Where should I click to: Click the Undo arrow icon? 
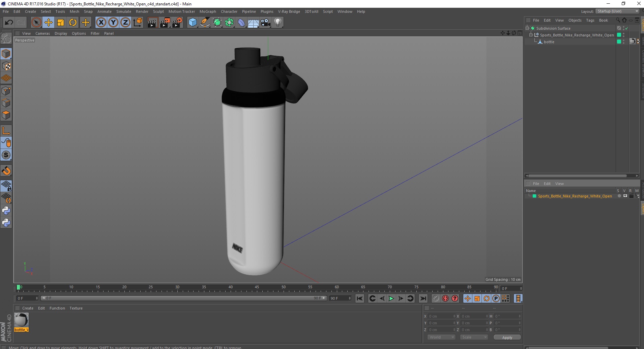(x=9, y=23)
